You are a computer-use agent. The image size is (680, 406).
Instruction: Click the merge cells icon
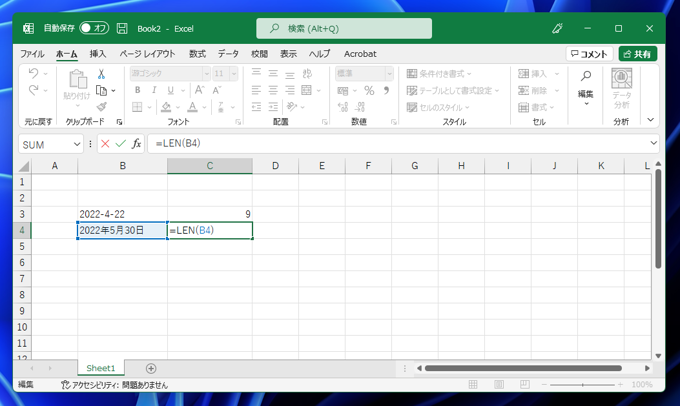pyautogui.click(x=307, y=90)
